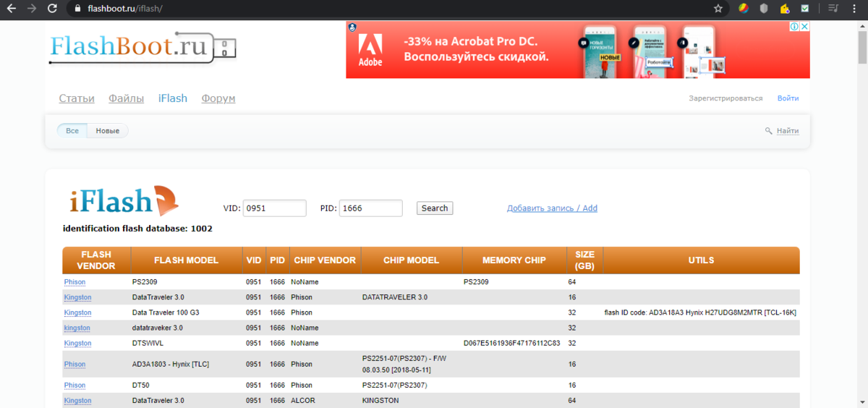Click the site padlock security icon
868x408 pixels.
click(79, 9)
